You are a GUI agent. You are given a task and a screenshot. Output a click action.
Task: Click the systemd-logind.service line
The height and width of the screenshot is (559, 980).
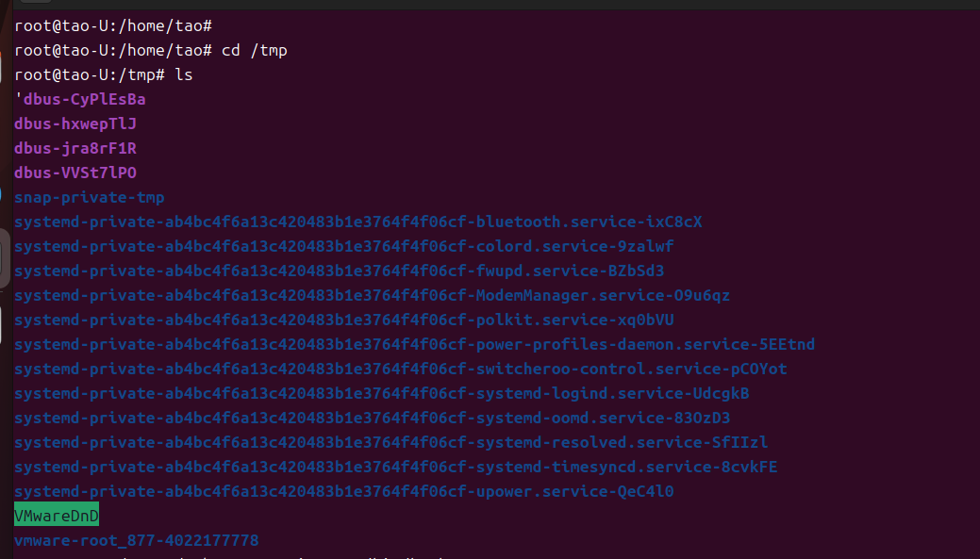click(x=381, y=393)
